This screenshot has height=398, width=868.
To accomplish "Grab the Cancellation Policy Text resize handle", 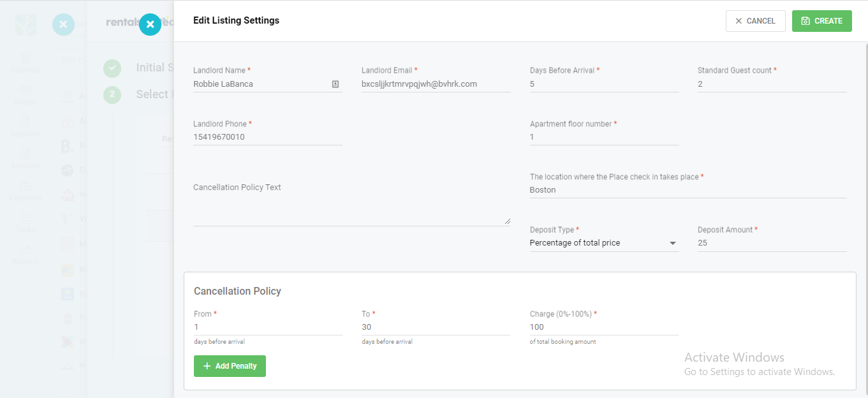I will coord(507,221).
